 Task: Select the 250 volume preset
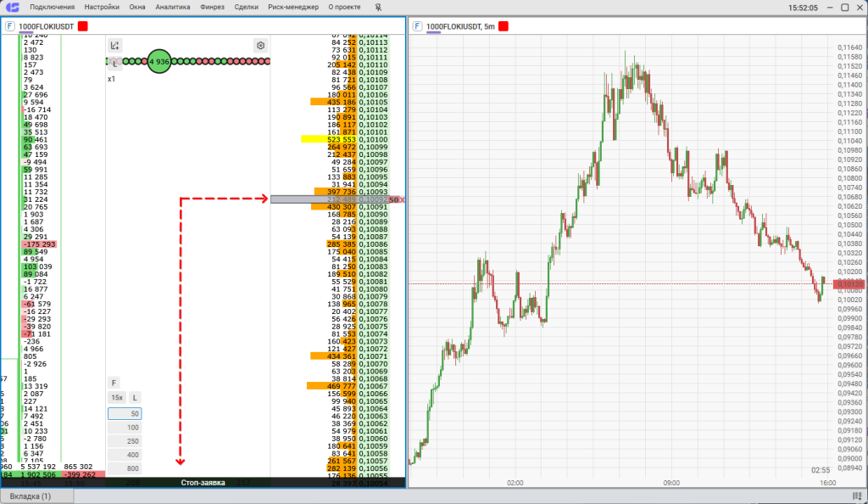coord(125,441)
